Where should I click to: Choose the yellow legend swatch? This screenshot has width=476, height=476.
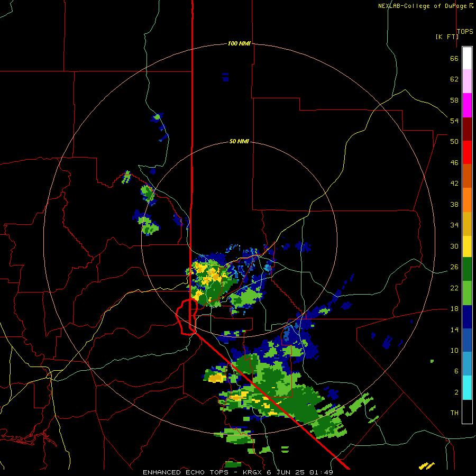click(467, 246)
